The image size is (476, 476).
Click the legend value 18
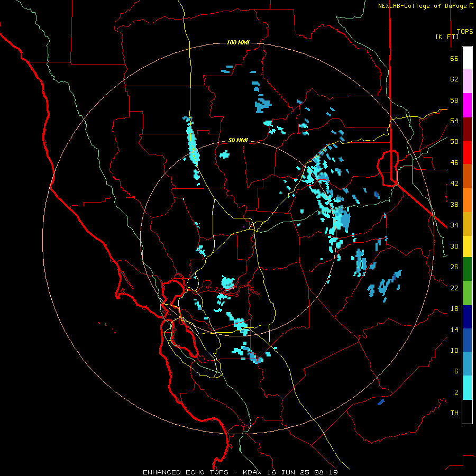pyautogui.click(x=454, y=309)
